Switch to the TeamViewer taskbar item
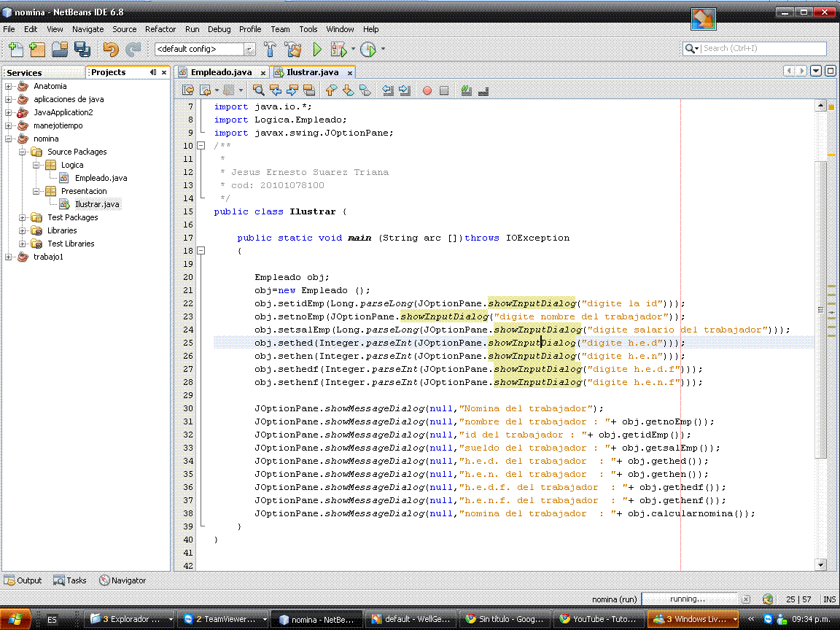 click(223, 619)
